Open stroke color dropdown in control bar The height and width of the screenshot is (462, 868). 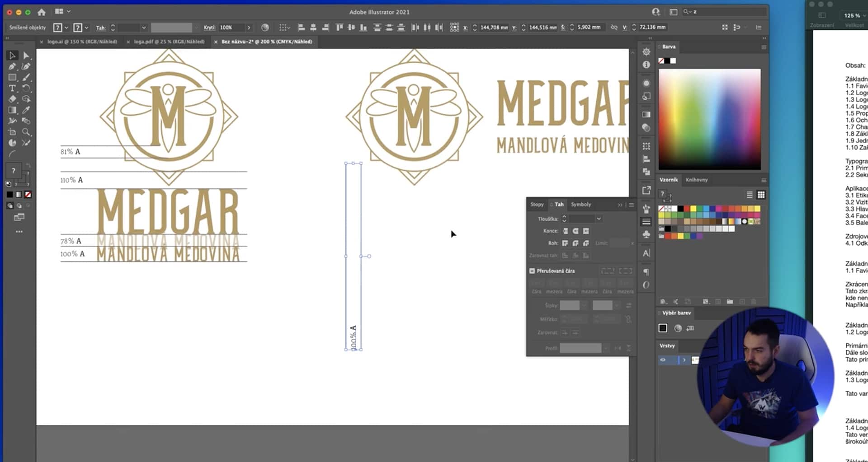pos(86,28)
